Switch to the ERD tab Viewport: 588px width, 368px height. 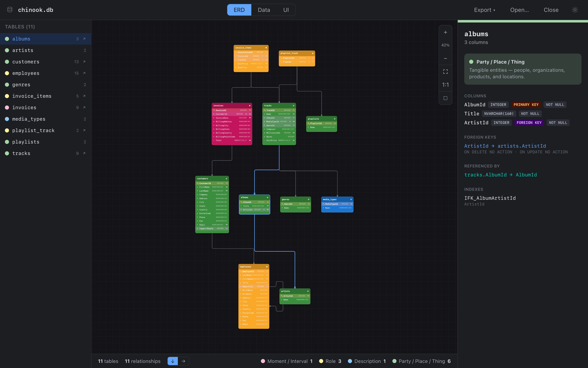click(x=239, y=10)
